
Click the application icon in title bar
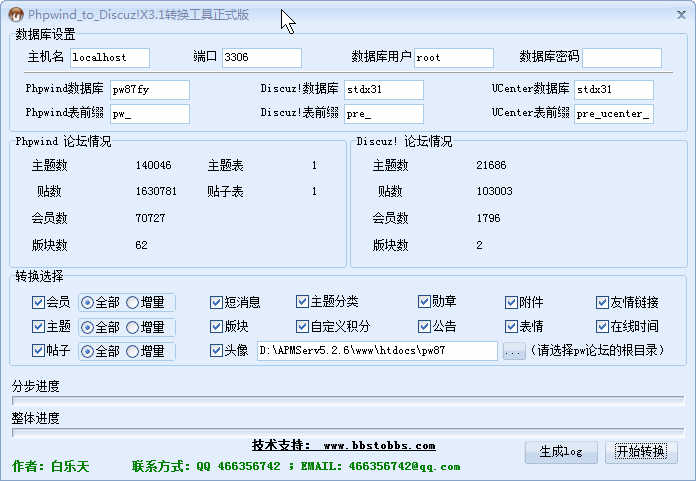pos(15,15)
